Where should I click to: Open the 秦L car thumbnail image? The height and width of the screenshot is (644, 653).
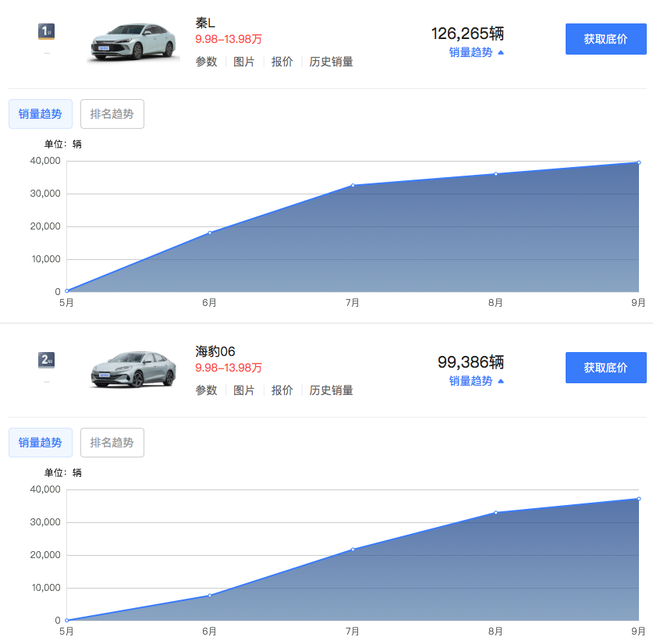(x=133, y=41)
